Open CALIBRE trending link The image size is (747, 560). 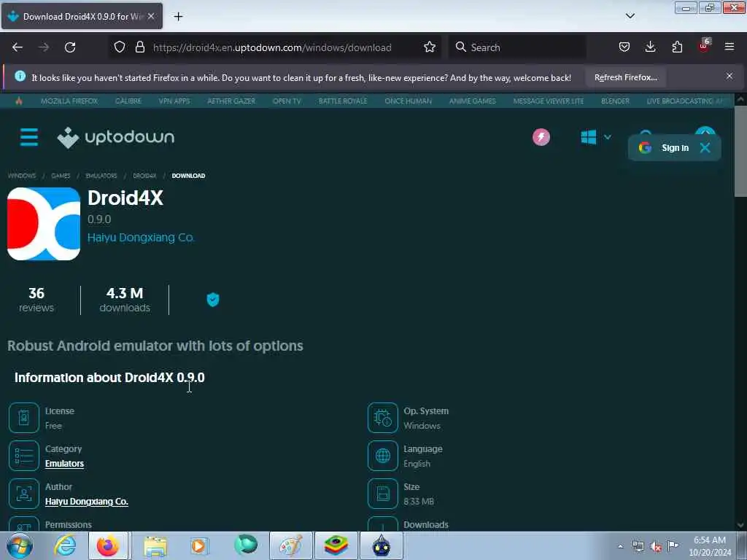click(128, 101)
